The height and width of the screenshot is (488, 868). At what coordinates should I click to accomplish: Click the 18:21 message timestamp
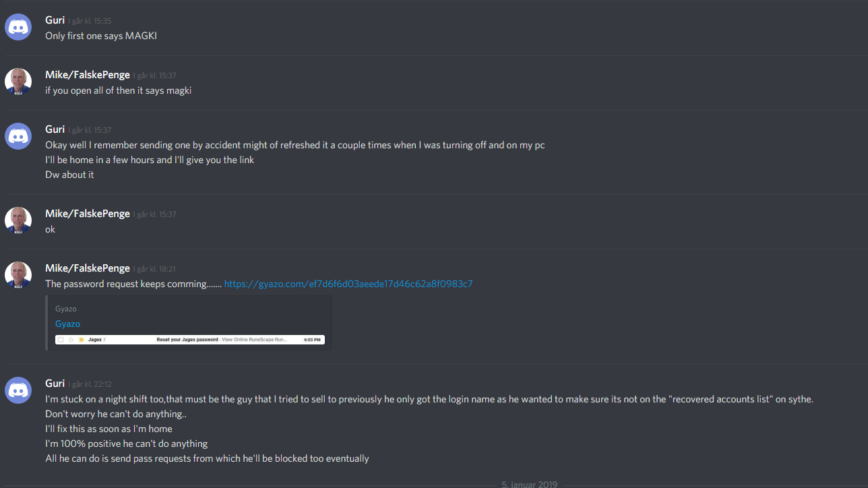pos(156,269)
